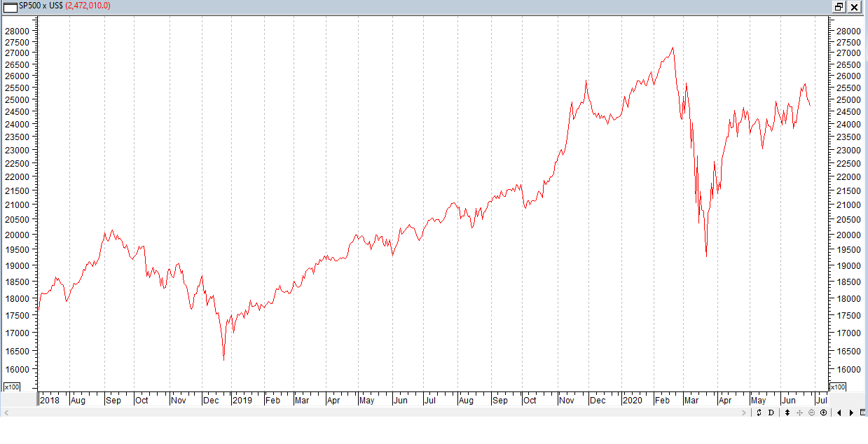Click the red price line's February 2020 peak
Viewport: 868px width, 444px height.
(x=673, y=48)
